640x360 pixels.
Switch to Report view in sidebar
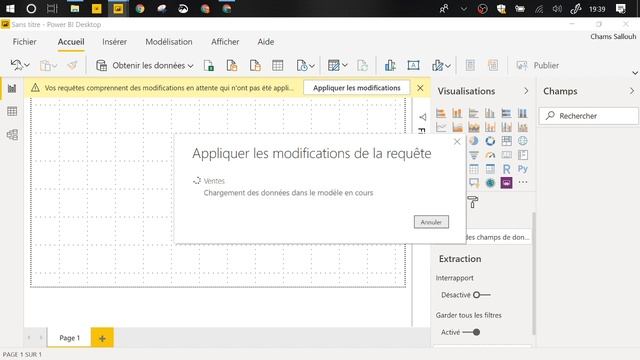12,88
